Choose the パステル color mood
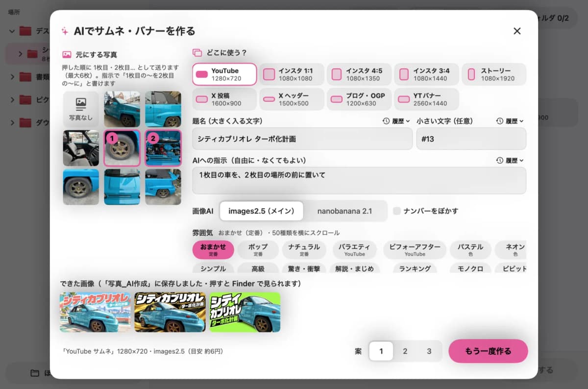 point(470,250)
